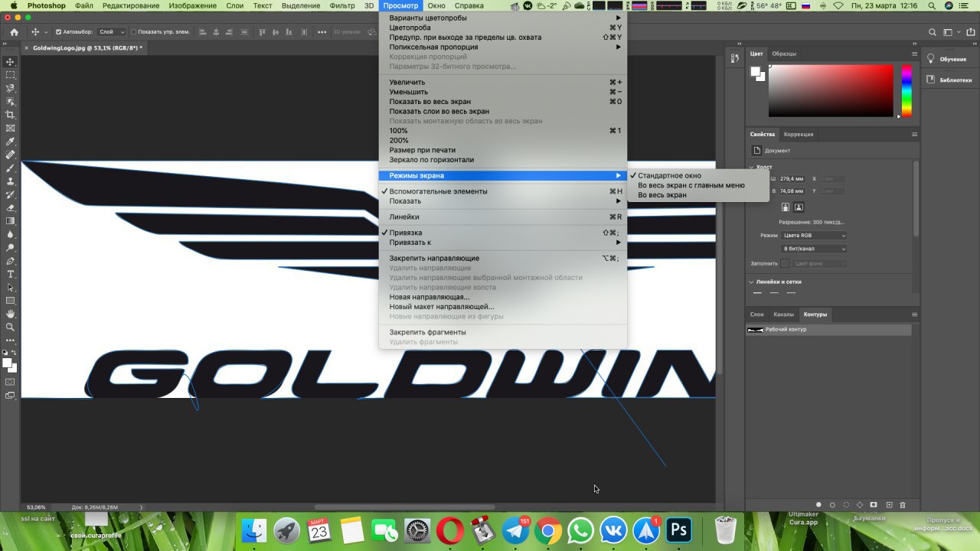This screenshot has width=980, height=551.
Task: Open the History panel icon
Action: coord(734,59)
